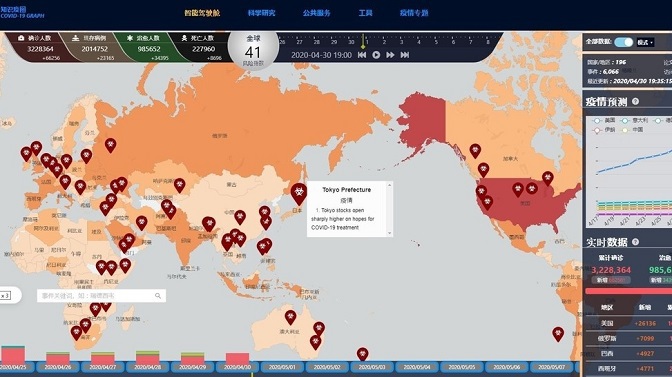
Task: Click the Tokyo biohazard marker on Japan
Action: pyautogui.click(x=299, y=194)
